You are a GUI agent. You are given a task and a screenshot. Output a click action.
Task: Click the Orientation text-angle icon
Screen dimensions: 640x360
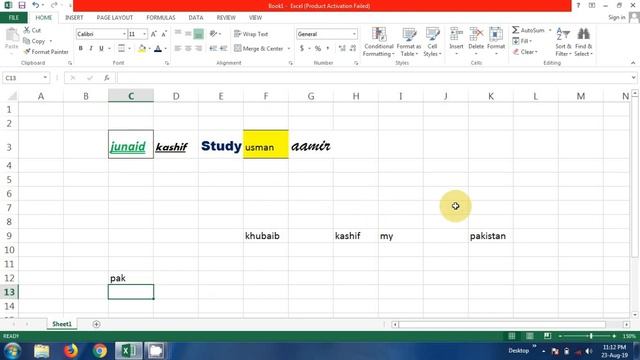click(x=213, y=34)
